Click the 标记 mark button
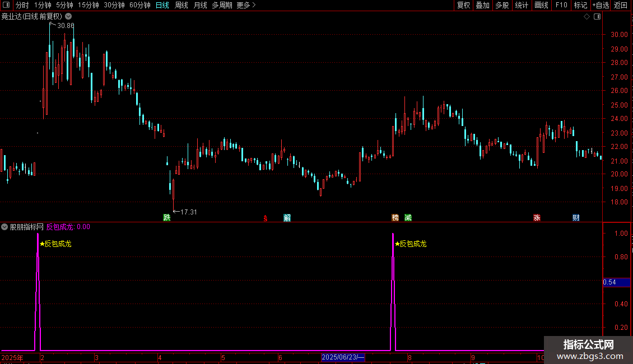The width and height of the screenshot is (633, 364). [x=580, y=5]
